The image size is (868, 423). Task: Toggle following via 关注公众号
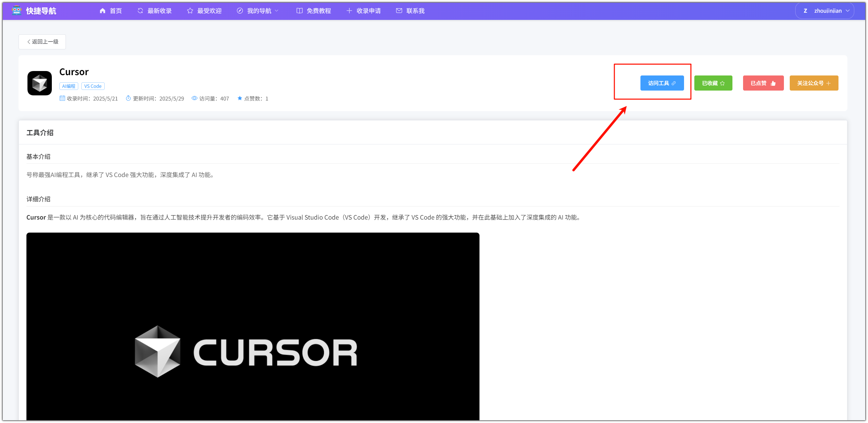(814, 83)
